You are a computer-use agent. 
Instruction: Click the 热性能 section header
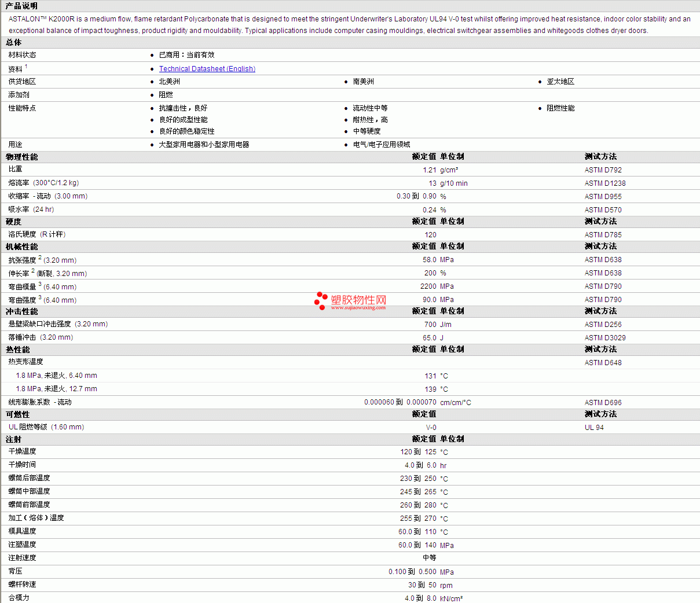pyautogui.click(x=18, y=350)
